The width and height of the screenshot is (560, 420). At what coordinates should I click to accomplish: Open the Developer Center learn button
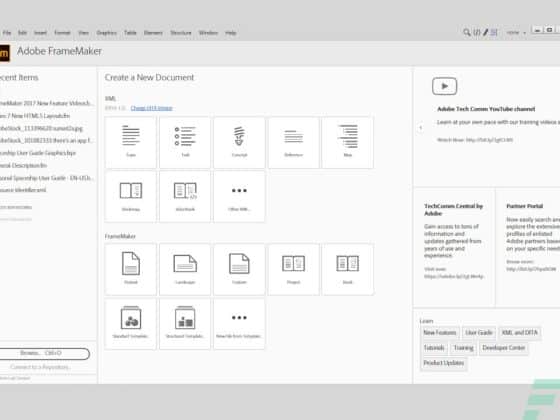504,348
